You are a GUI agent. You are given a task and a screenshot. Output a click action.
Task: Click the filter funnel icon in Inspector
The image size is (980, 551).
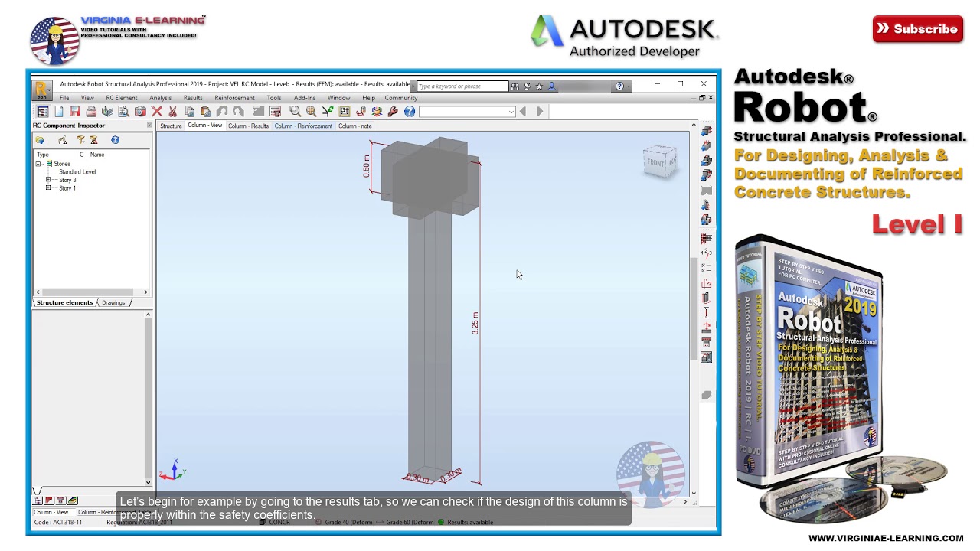tap(80, 140)
